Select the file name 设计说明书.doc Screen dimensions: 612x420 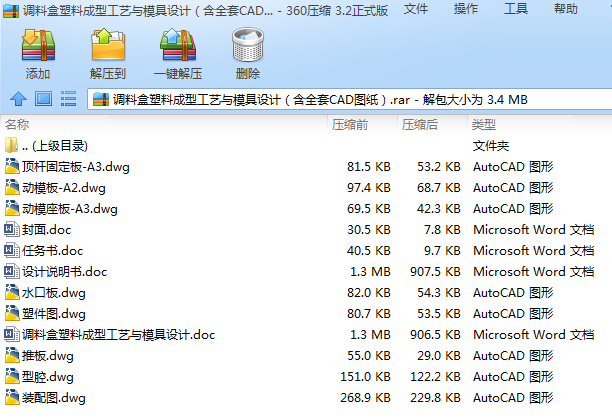(64, 272)
